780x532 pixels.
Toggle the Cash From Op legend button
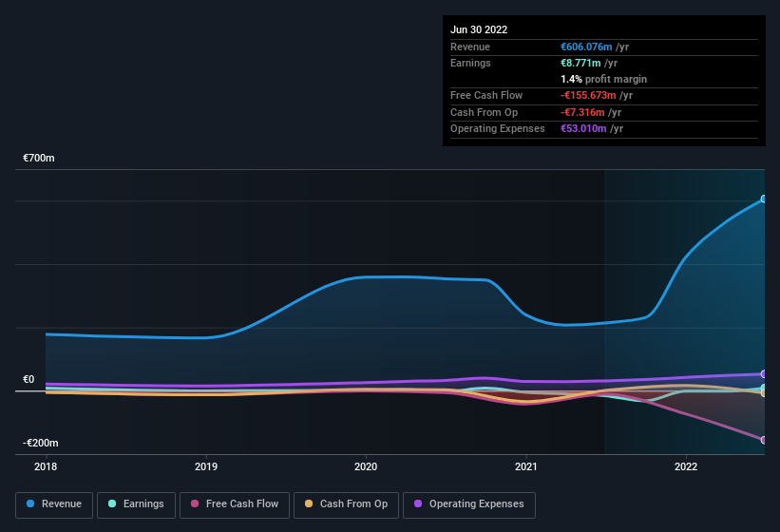click(346, 504)
